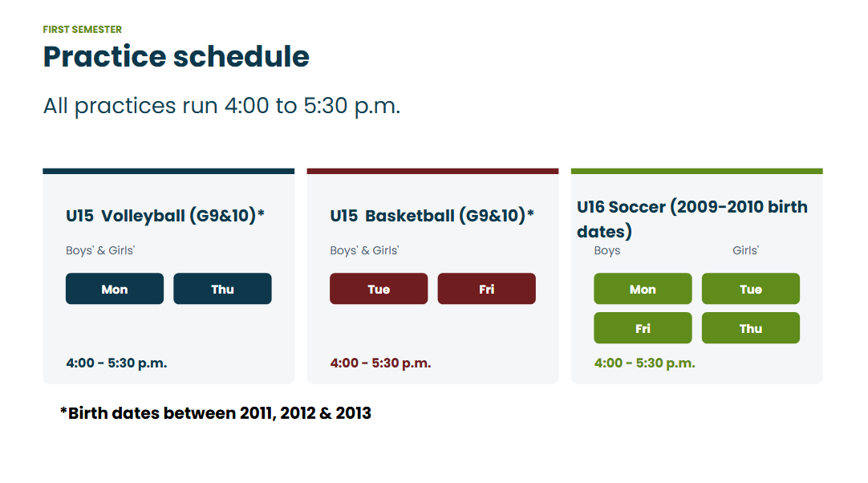Click the U16 Soccer card title
868x483 pixels.
(x=692, y=219)
